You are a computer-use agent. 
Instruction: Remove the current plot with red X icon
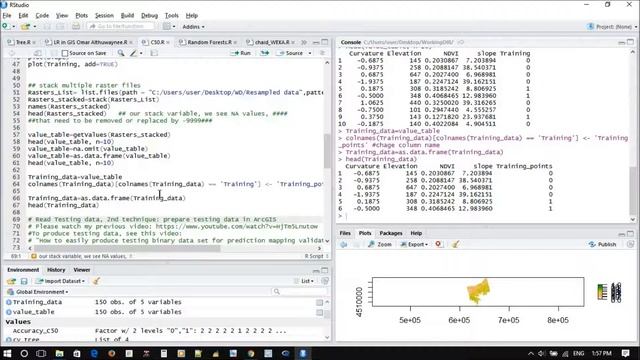pos(438,244)
